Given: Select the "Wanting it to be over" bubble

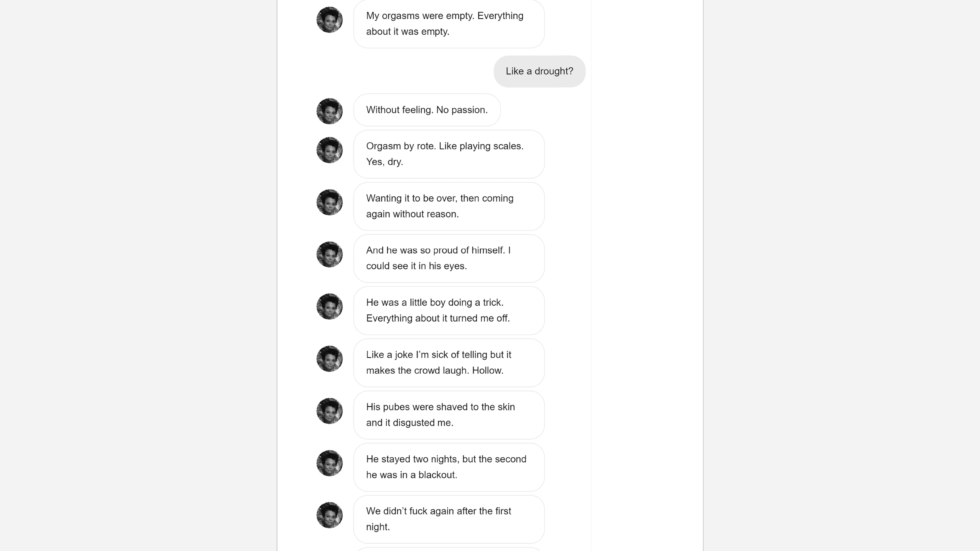Looking at the screenshot, I should click(x=449, y=206).
